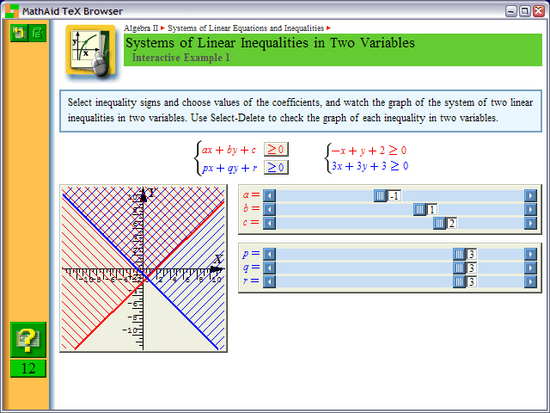
Task: Click the slider thumb for coefficient r
Action: pyautogui.click(x=459, y=282)
